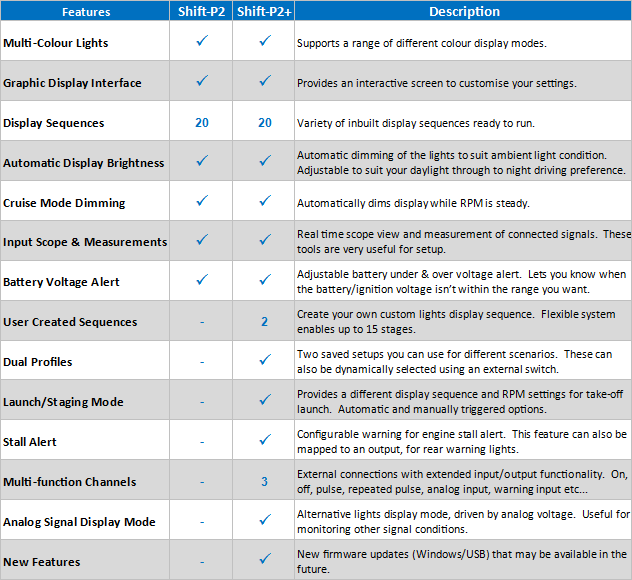Click the Shift-P2+ value 2 for User Created Sequences
Viewport: 632px width, 580px height.
coord(265,322)
